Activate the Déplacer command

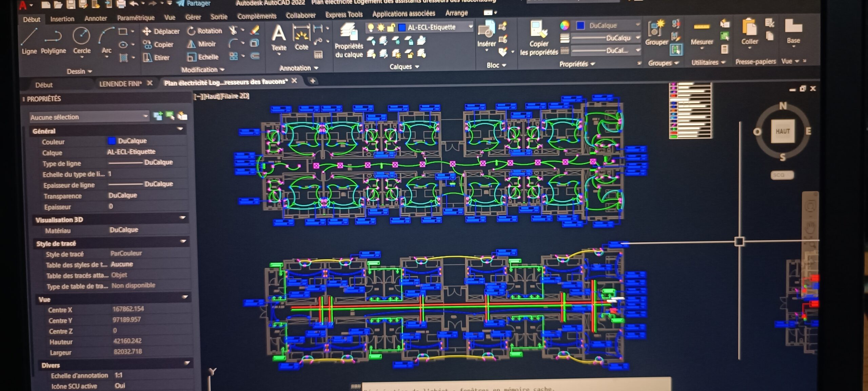[161, 31]
